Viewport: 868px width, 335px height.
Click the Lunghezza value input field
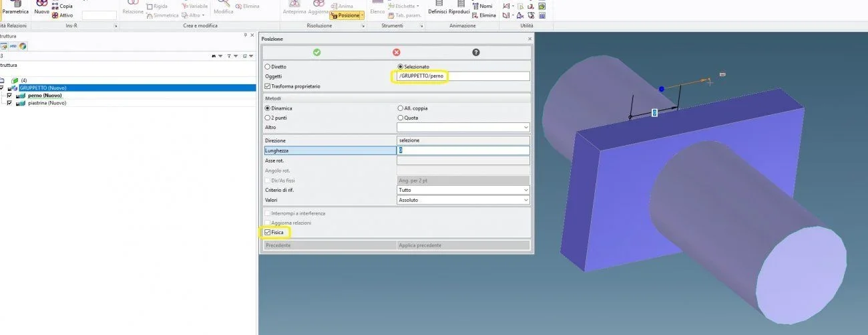(x=463, y=150)
